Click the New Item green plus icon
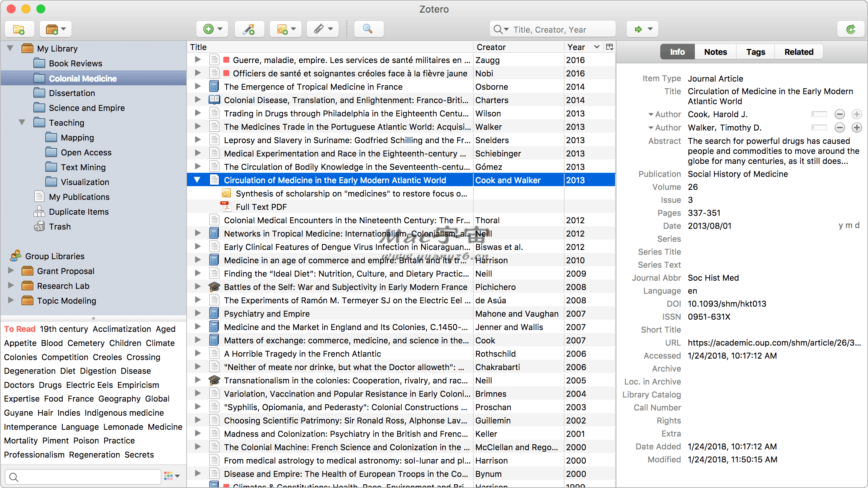The image size is (868, 488). [x=209, y=29]
